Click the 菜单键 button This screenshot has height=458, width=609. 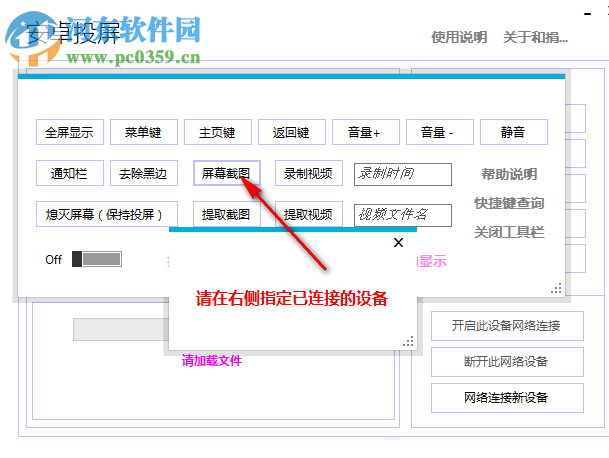[144, 132]
